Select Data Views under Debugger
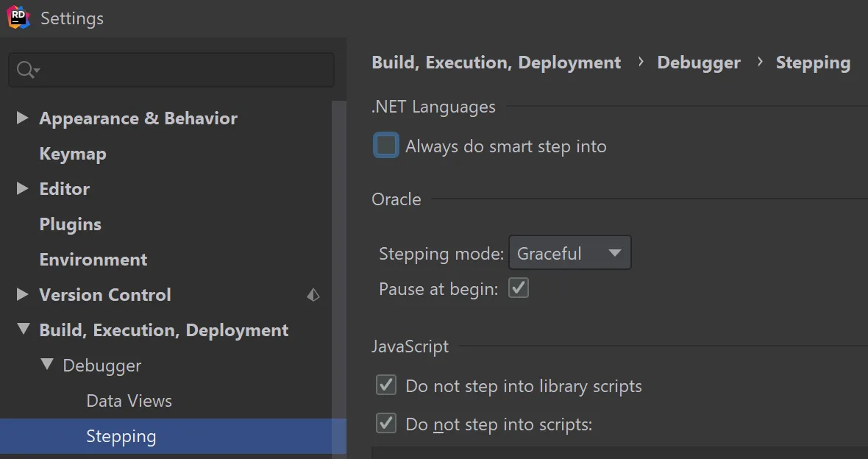The image size is (868, 459). coord(129,401)
